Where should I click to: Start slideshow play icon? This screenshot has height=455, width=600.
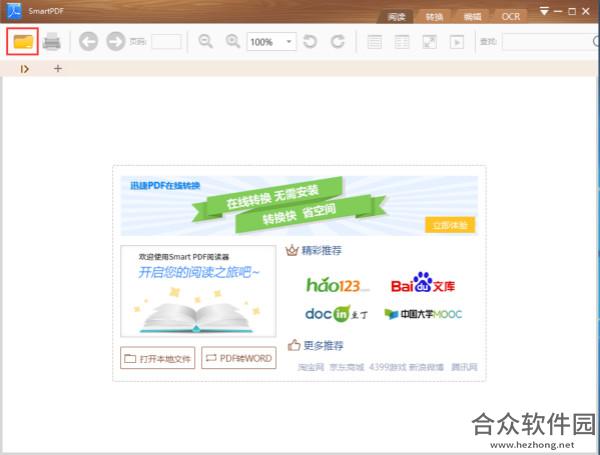457,42
